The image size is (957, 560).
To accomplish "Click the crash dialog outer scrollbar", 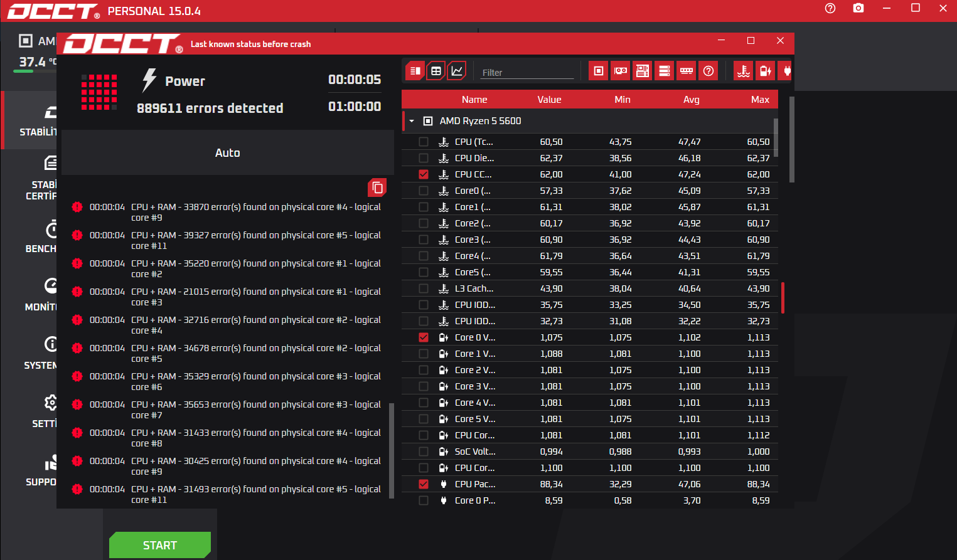I will pos(792,139).
